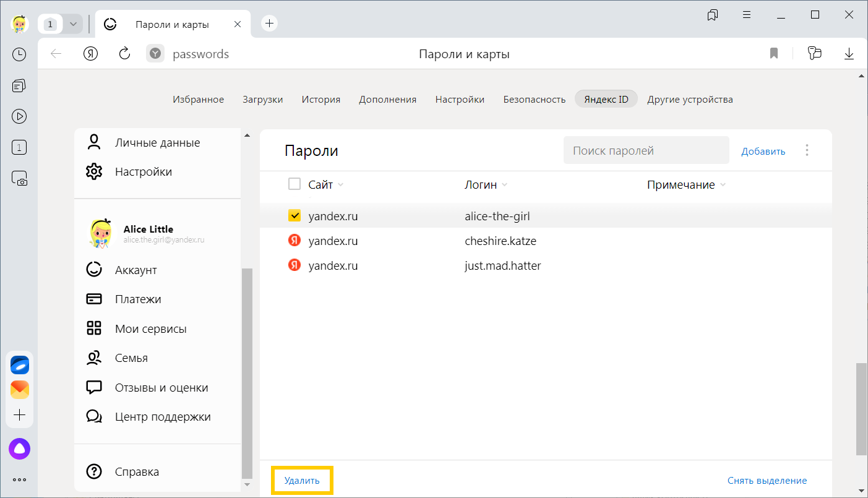Open the Yandex home button
The width and height of the screenshot is (868, 498).
click(x=90, y=54)
